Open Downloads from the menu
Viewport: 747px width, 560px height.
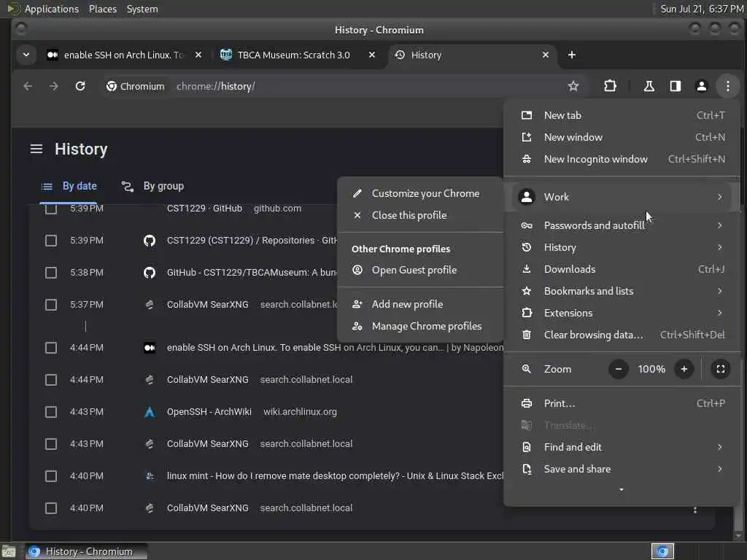[622, 269]
